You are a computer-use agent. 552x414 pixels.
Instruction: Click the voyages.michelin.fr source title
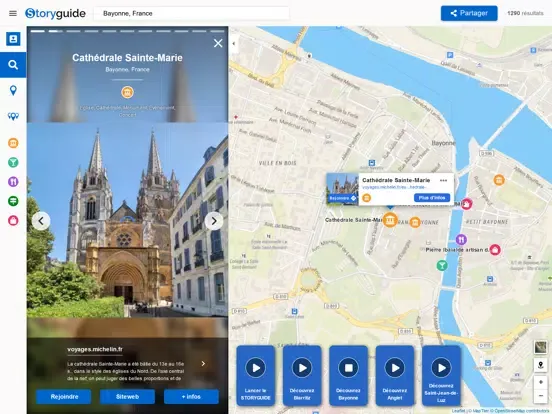[x=95, y=349]
